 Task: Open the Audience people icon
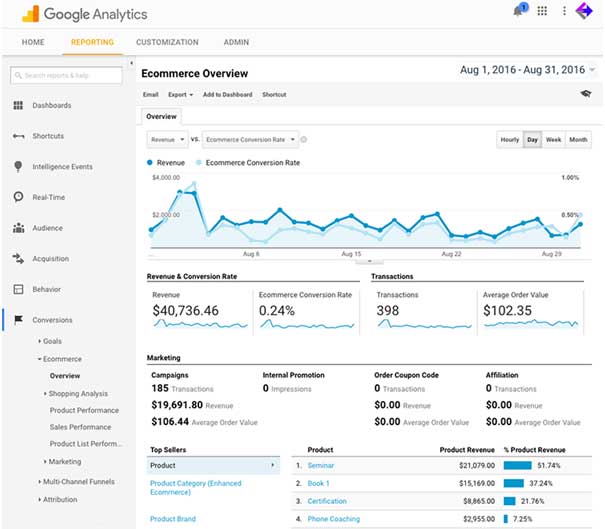[18, 228]
